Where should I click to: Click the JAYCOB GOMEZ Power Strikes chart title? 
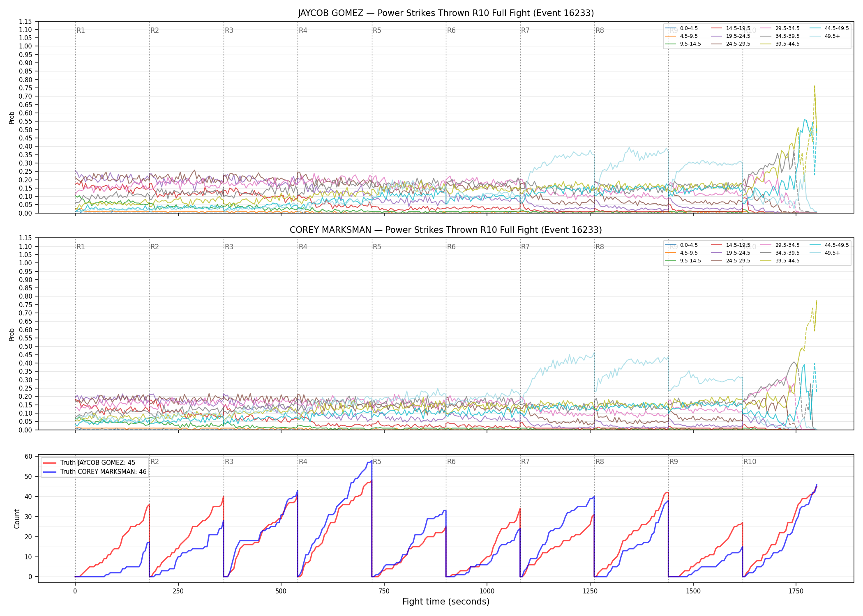pyautogui.click(x=446, y=13)
